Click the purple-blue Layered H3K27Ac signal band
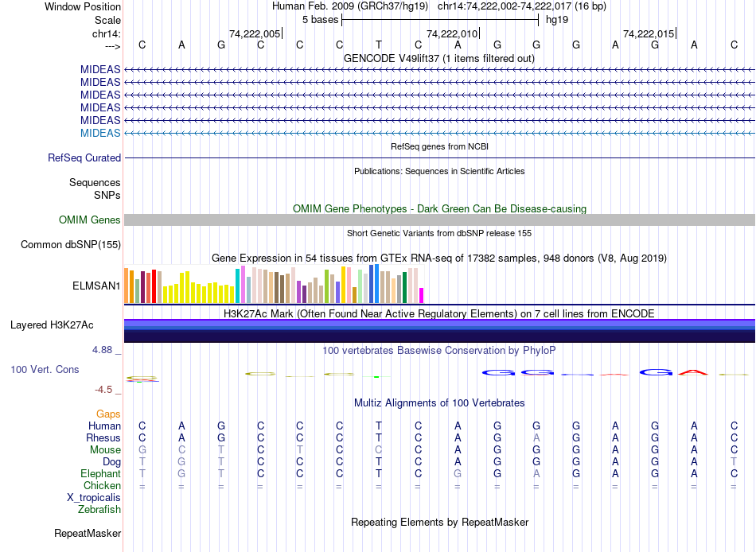756x552 pixels. click(439, 331)
